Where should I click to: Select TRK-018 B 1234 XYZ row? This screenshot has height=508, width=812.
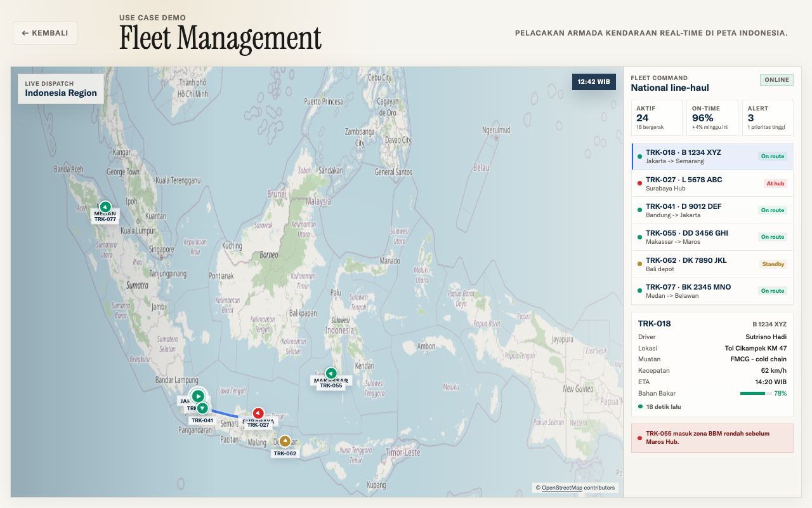click(712, 157)
